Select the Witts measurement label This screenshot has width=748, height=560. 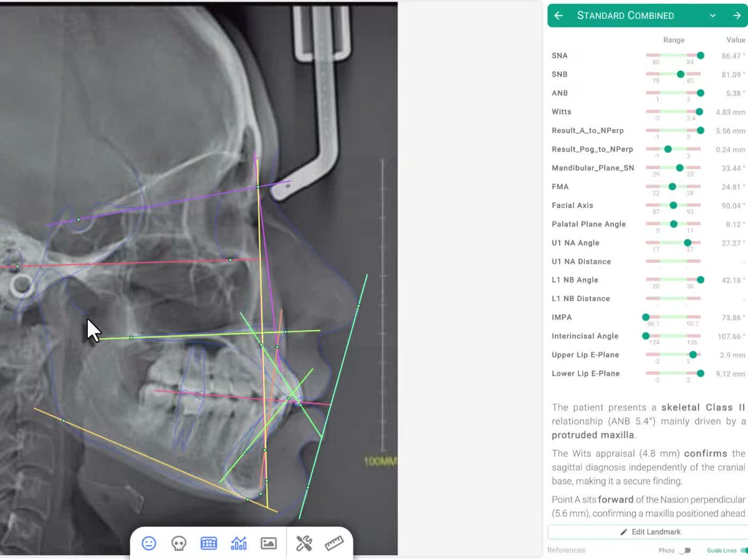coord(562,112)
